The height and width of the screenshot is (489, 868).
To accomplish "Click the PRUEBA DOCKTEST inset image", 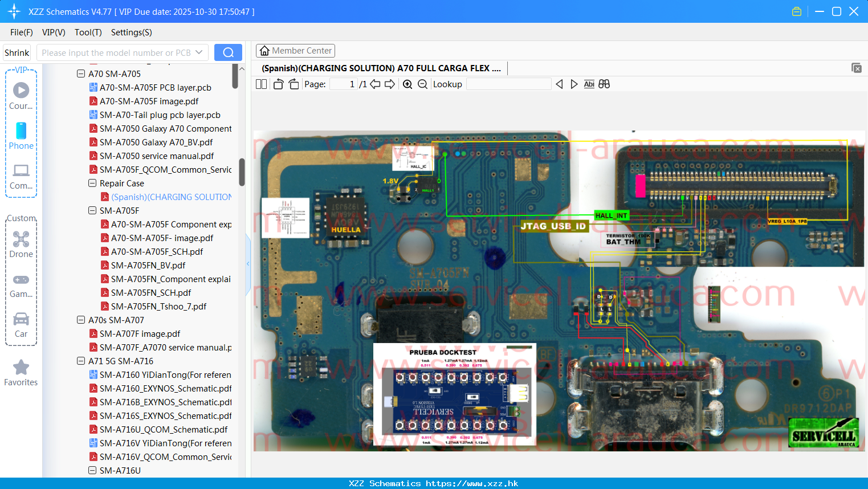I will pyautogui.click(x=455, y=394).
